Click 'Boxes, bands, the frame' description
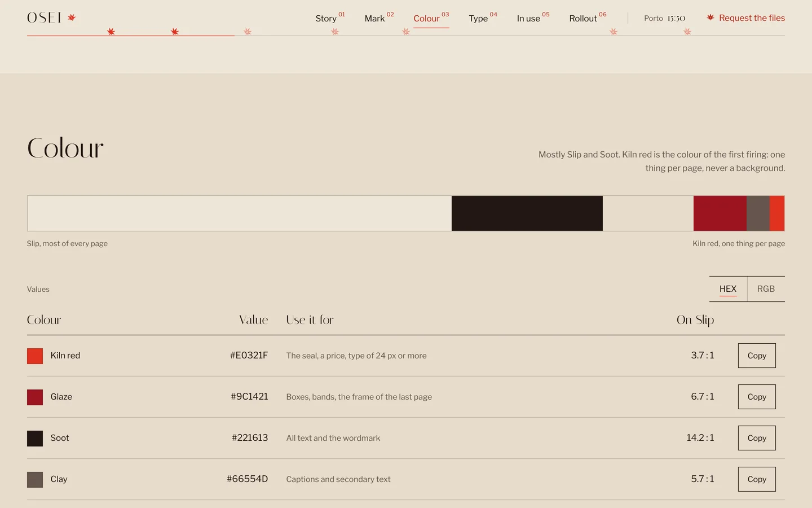Image resolution: width=812 pixels, height=508 pixels. [x=359, y=397]
